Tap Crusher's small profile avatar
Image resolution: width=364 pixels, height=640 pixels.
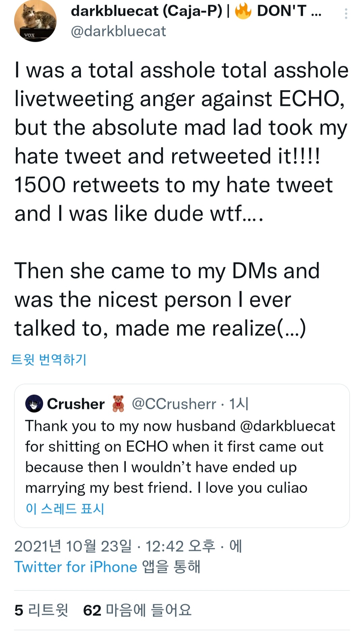click(x=34, y=404)
